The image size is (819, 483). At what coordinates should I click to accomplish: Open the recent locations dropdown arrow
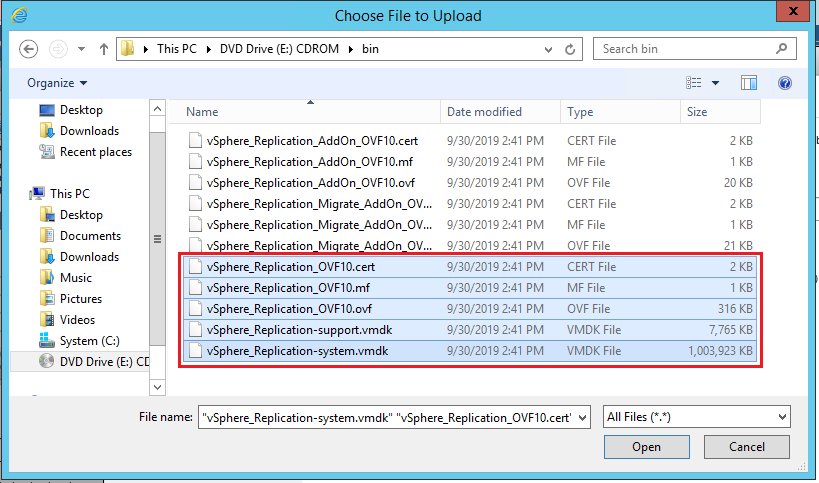tap(81, 49)
